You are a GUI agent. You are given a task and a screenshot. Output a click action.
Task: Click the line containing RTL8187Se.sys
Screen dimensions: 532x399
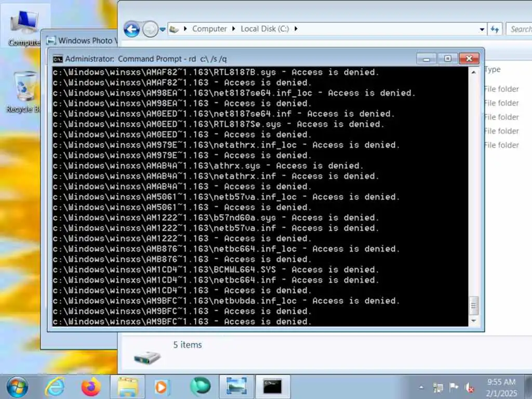click(x=219, y=124)
